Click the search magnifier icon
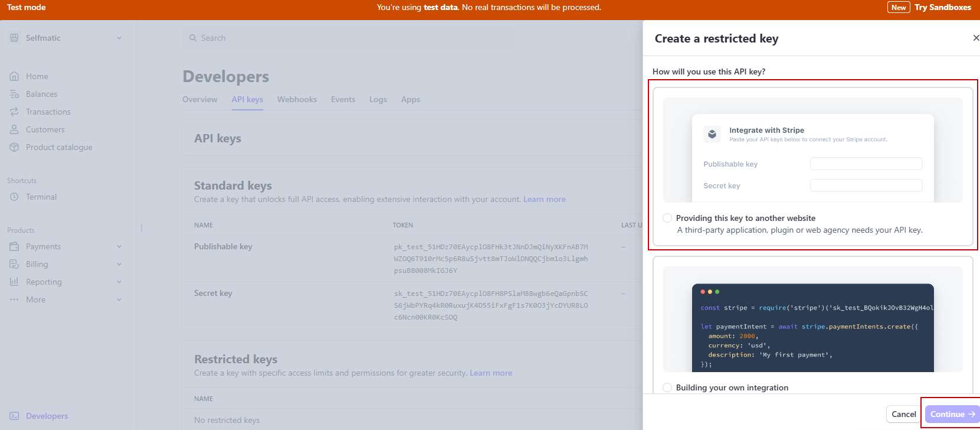980x430 pixels. pyautogui.click(x=193, y=38)
